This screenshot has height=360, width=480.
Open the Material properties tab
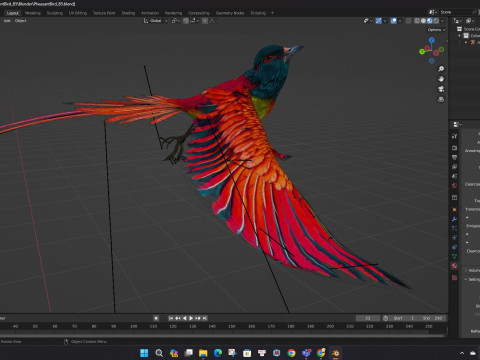coord(454,266)
